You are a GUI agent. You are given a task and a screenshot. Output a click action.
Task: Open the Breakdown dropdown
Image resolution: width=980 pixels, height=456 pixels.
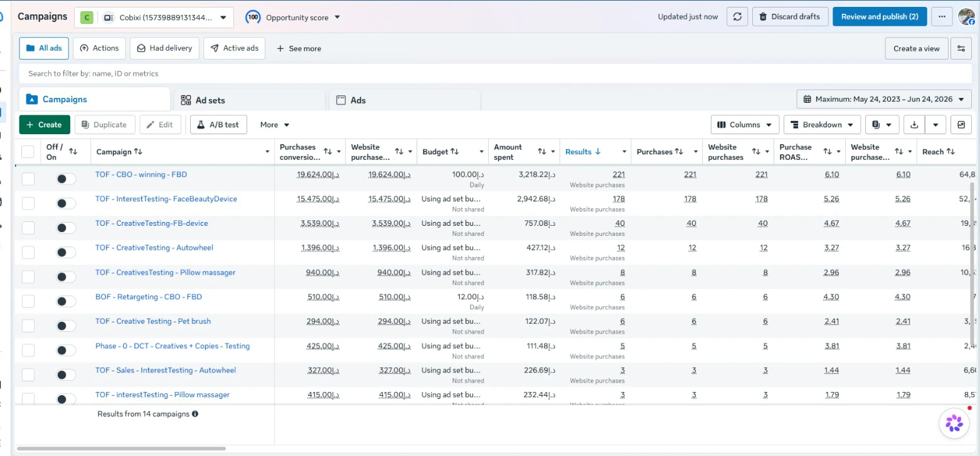822,125
